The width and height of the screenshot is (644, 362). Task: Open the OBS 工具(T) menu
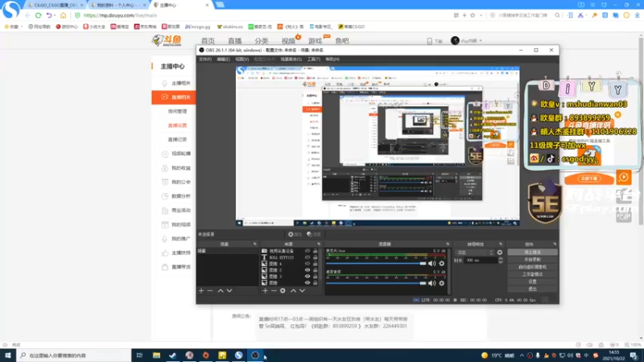coord(314,59)
